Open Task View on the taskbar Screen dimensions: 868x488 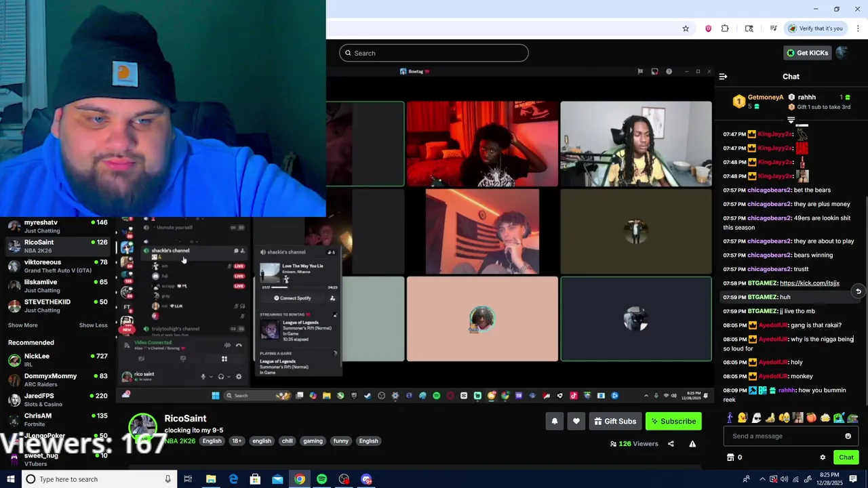click(x=188, y=479)
